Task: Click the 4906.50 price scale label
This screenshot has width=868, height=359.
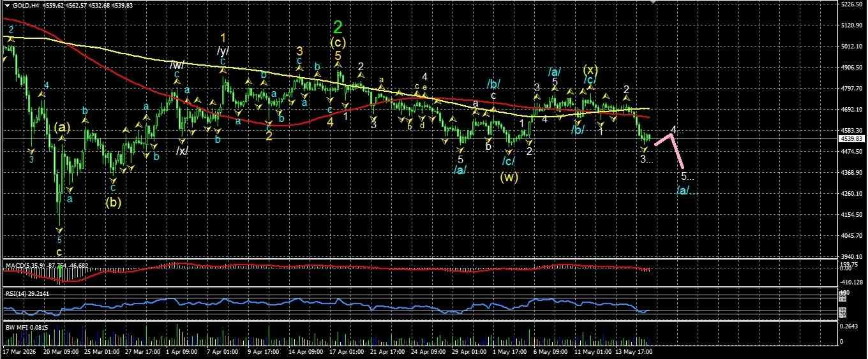Action: [x=852, y=68]
